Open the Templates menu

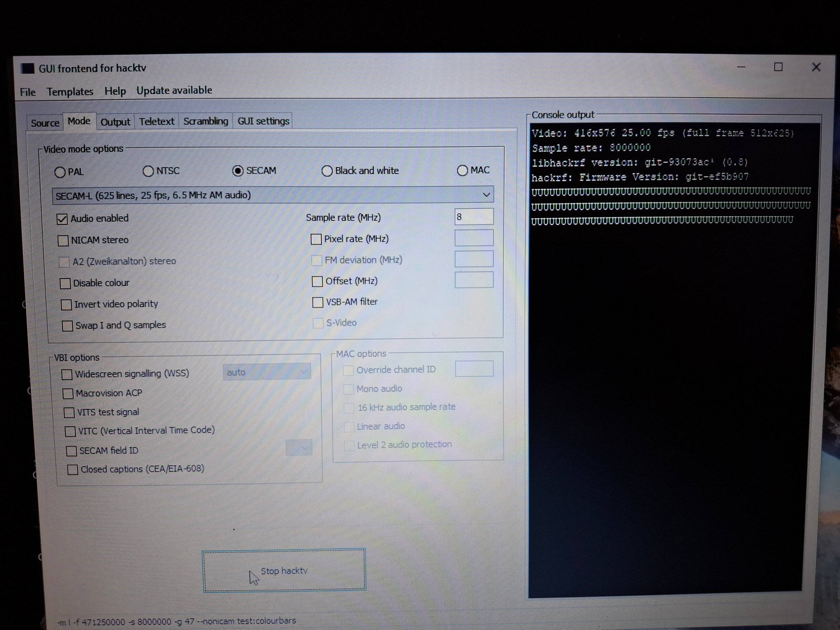70,92
